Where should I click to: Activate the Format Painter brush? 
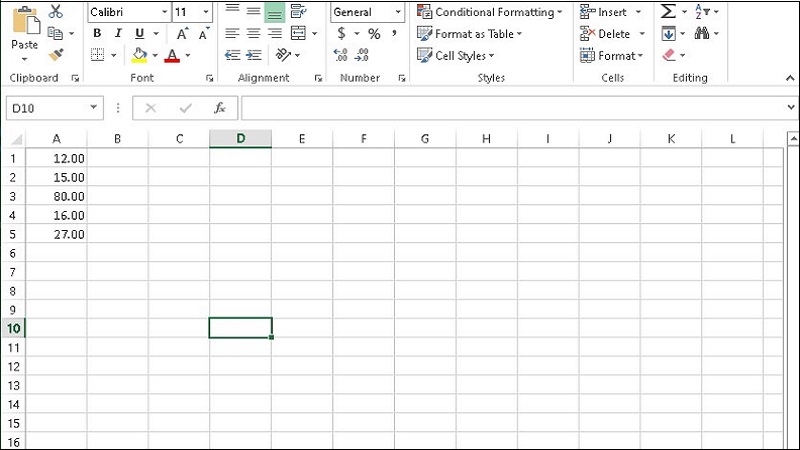(x=56, y=55)
